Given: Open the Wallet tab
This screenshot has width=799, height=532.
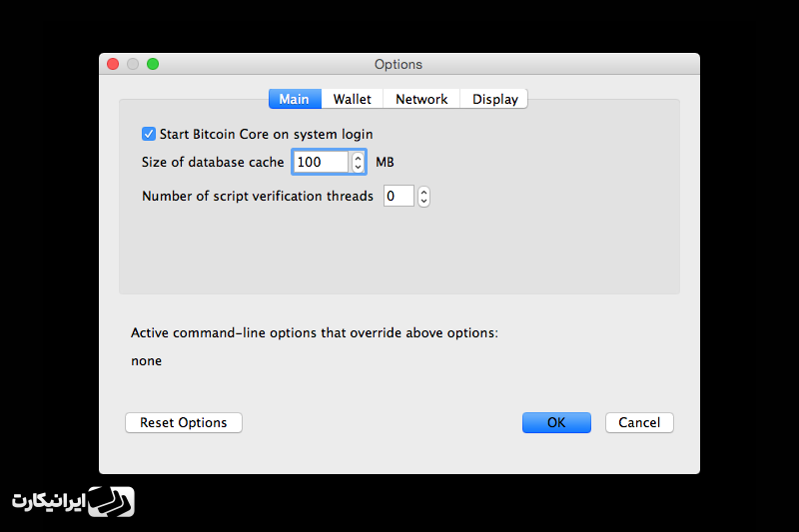Looking at the screenshot, I should [x=353, y=99].
